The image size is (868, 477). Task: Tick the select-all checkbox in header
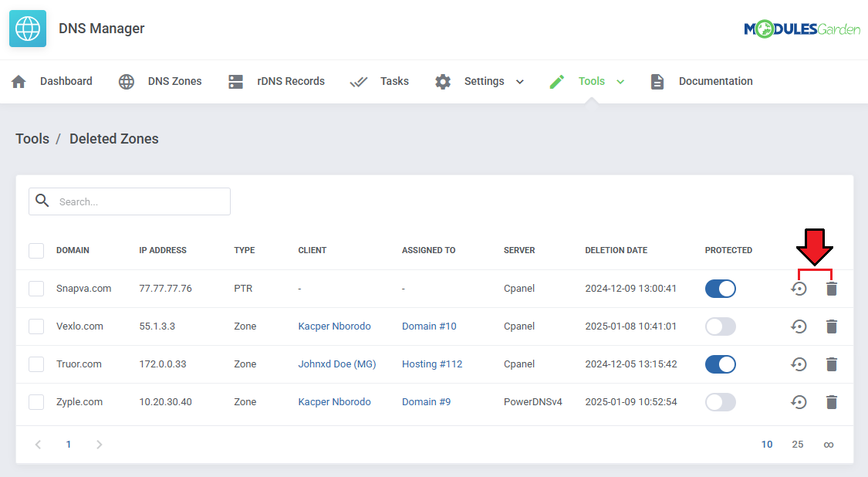click(36, 250)
